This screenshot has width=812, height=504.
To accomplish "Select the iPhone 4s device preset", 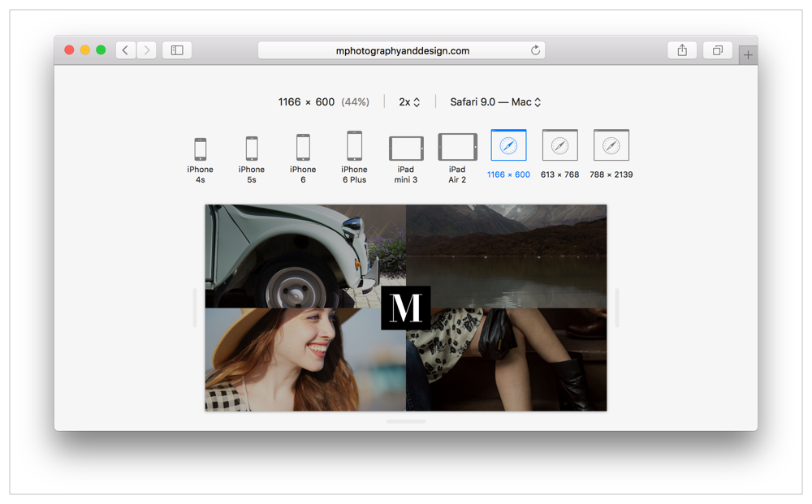I will (x=200, y=149).
